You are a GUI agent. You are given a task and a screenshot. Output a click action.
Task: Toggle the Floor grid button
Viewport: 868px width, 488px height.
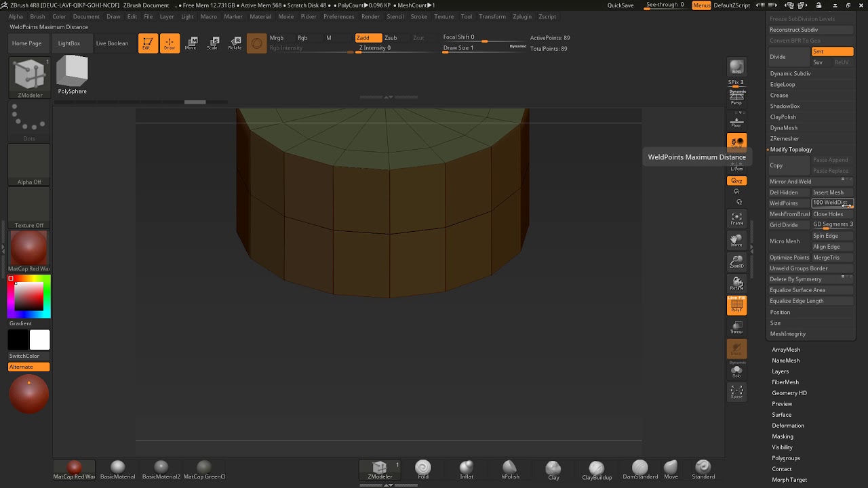click(736, 121)
